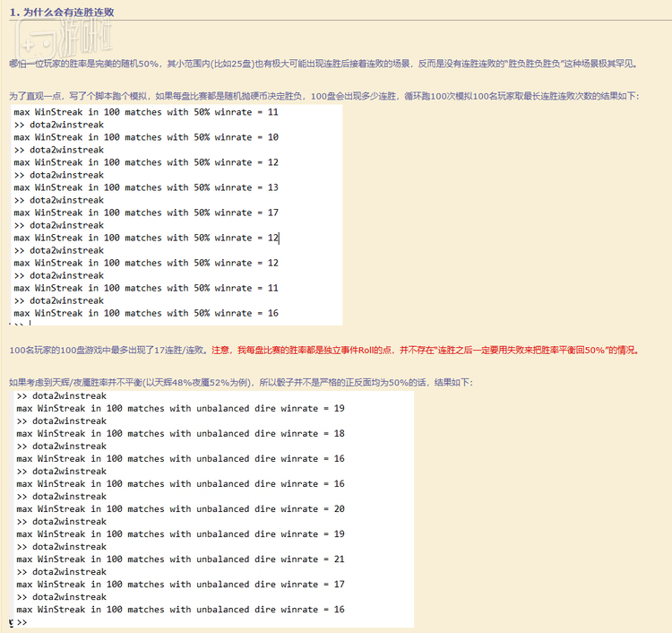The image size is (672, 633).
Task: Select the line "50% winrate = 16"
Action: tap(146, 313)
